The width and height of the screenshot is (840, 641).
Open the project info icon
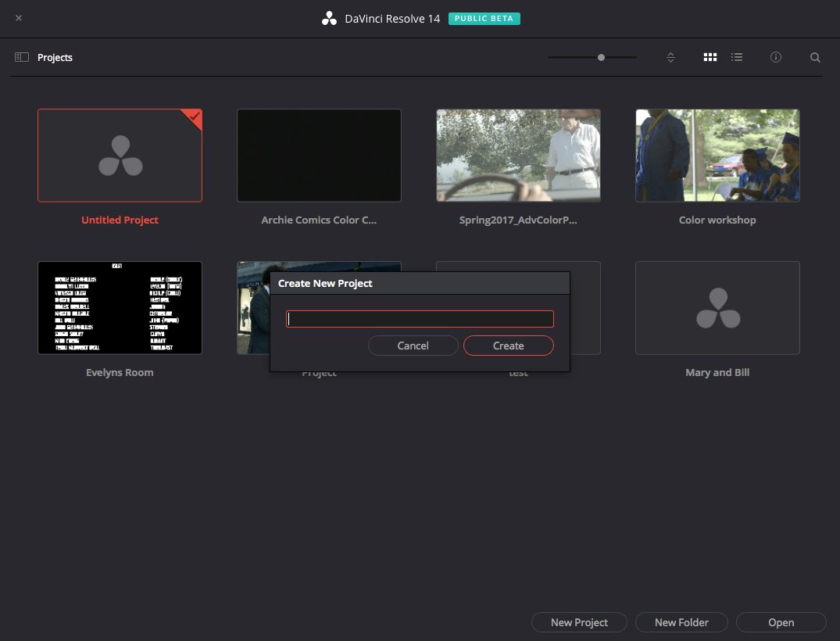pos(775,57)
